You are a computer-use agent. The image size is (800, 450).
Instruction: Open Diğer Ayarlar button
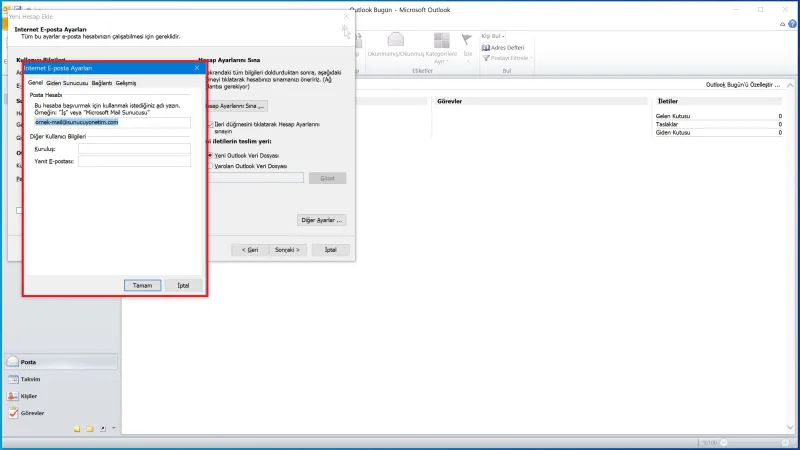click(321, 220)
